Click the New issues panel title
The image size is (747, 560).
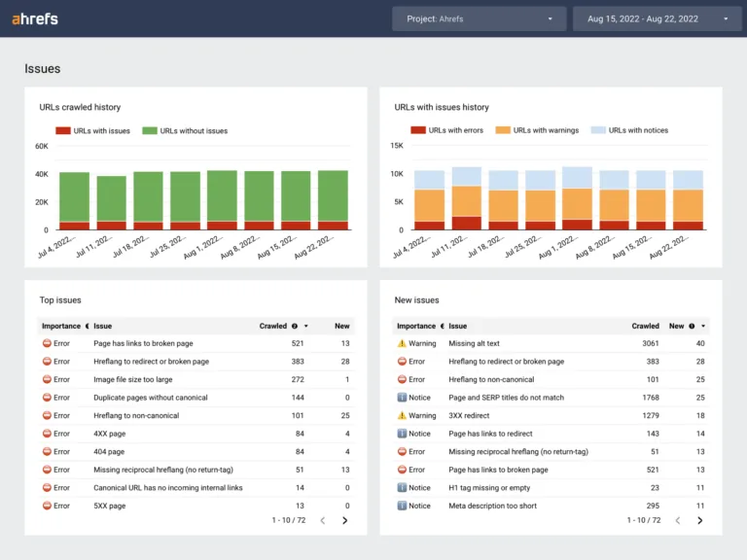[417, 300]
